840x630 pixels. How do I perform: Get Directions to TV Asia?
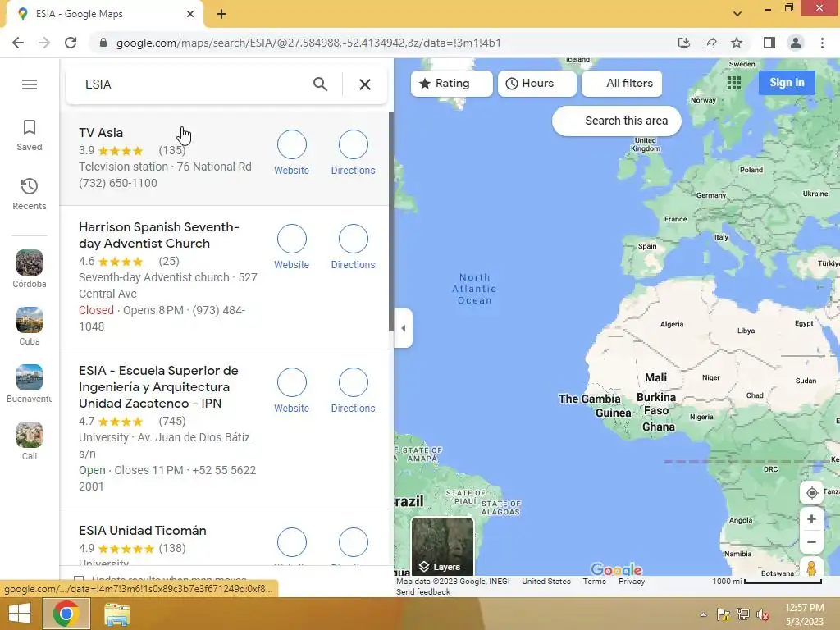click(353, 153)
